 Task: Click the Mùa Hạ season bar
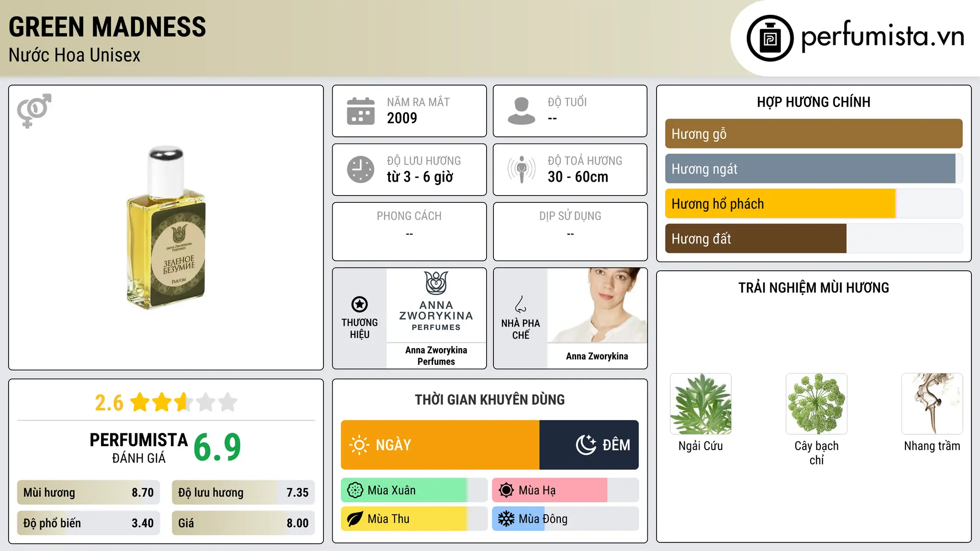[565, 490]
